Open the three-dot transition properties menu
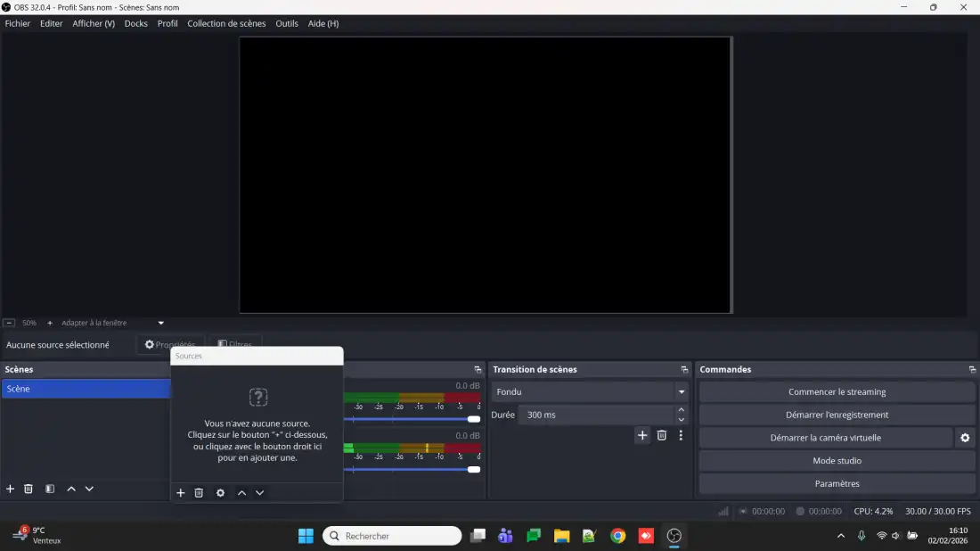The height and width of the screenshot is (551, 980). tap(681, 435)
